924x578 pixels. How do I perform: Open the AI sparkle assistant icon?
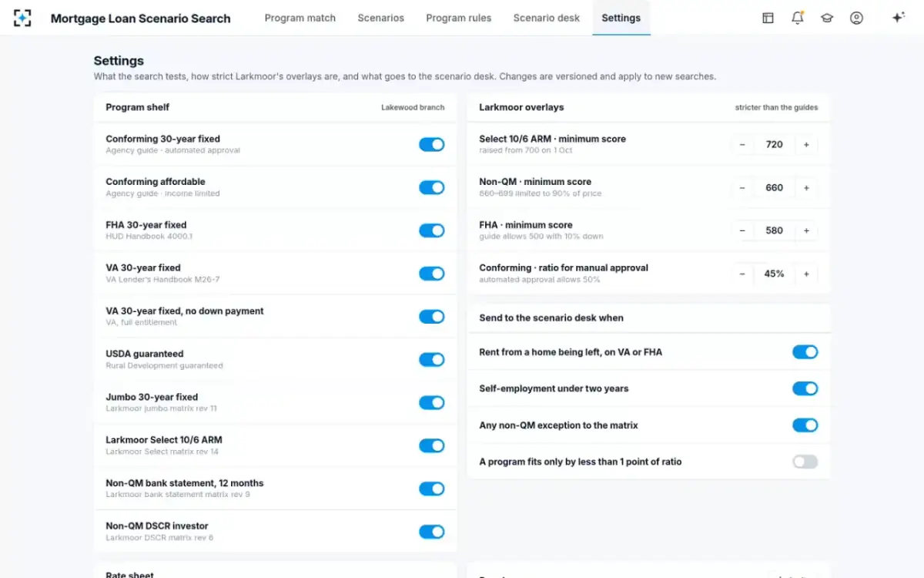pos(898,18)
